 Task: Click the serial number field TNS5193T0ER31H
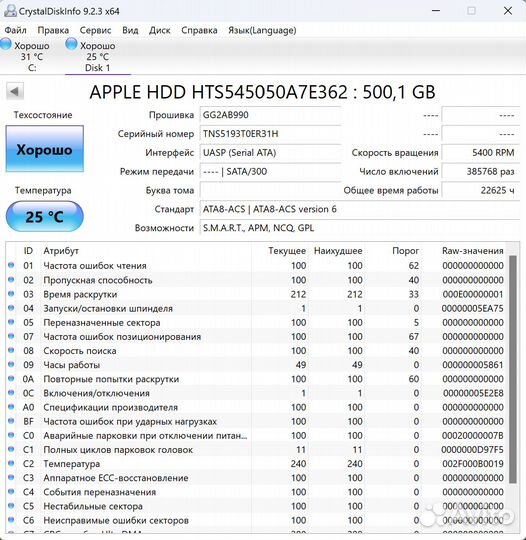coord(270,134)
